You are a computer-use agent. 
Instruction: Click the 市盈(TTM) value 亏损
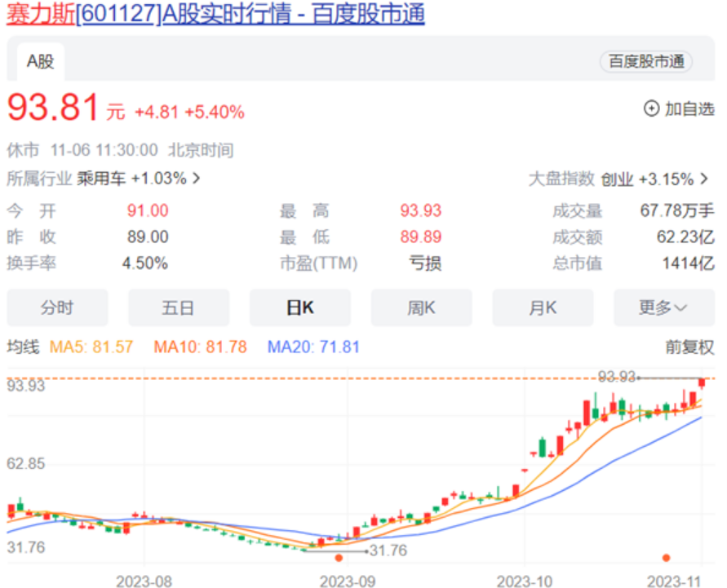coord(425,263)
